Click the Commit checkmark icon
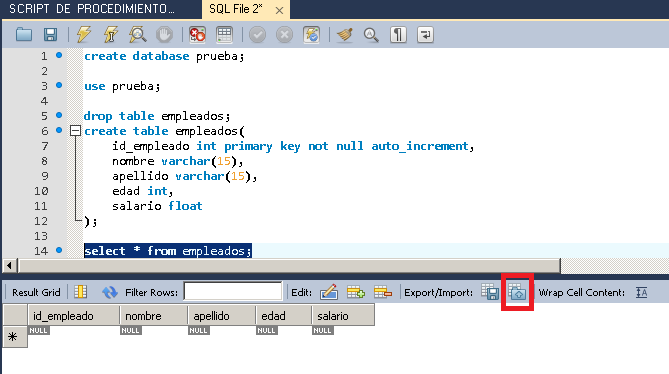Screen dimensions: 669x374 click(257, 35)
